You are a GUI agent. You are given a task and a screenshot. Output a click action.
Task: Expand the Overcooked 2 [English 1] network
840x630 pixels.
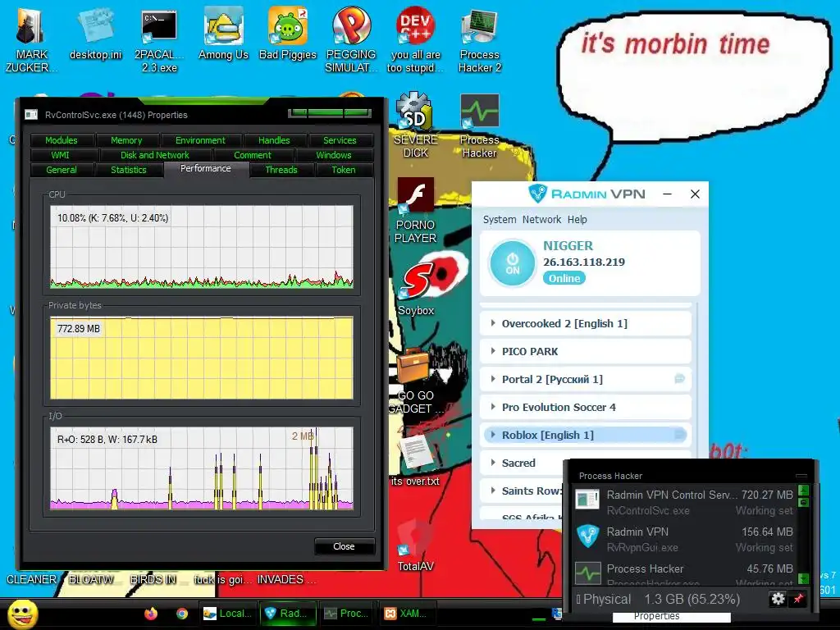(x=493, y=323)
